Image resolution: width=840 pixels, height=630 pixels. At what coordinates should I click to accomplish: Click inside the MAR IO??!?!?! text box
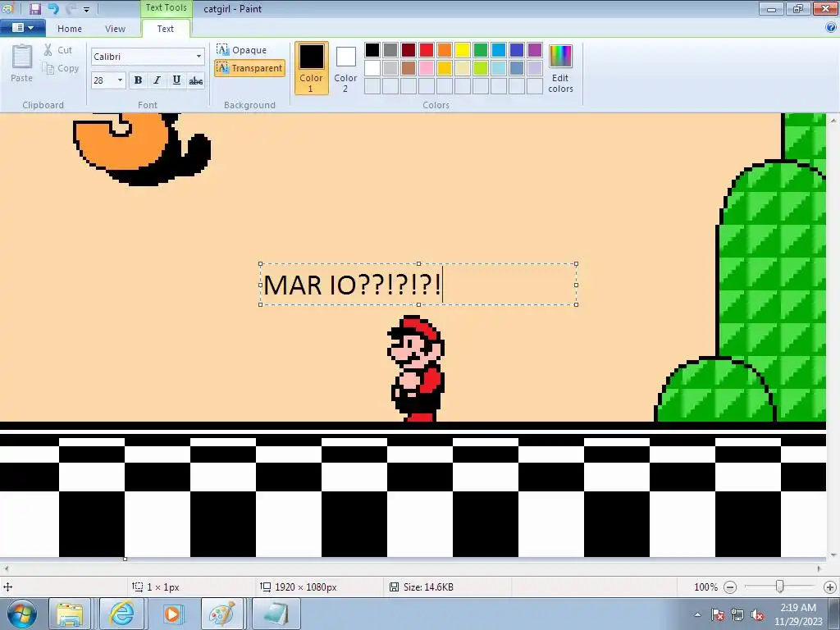(x=418, y=285)
